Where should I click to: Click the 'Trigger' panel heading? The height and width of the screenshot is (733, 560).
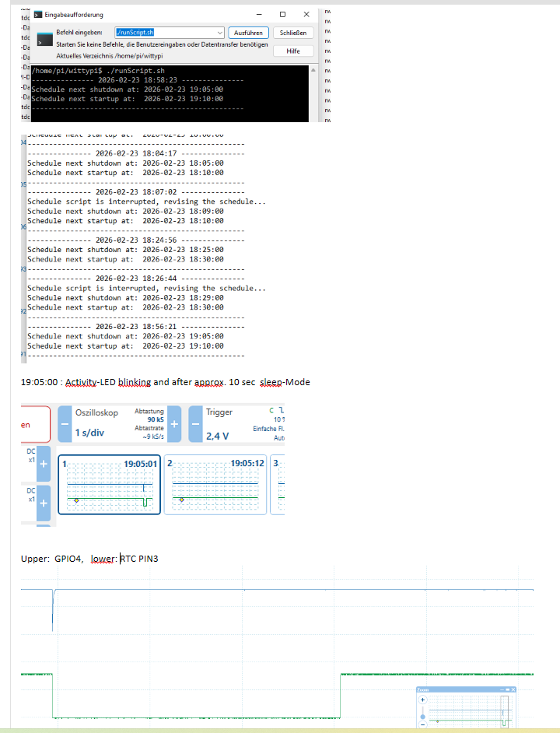[x=219, y=412]
